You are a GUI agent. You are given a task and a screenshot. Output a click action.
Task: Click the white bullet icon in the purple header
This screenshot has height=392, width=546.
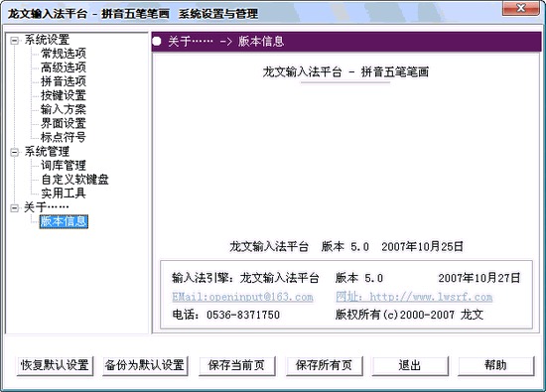pyautogui.click(x=157, y=42)
